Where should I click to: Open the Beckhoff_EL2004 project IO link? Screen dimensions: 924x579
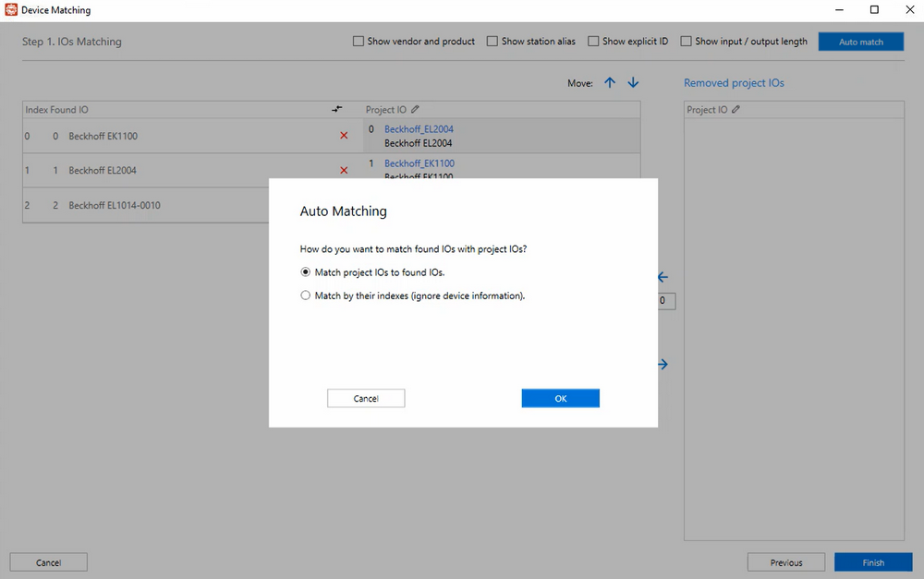(419, 129)
